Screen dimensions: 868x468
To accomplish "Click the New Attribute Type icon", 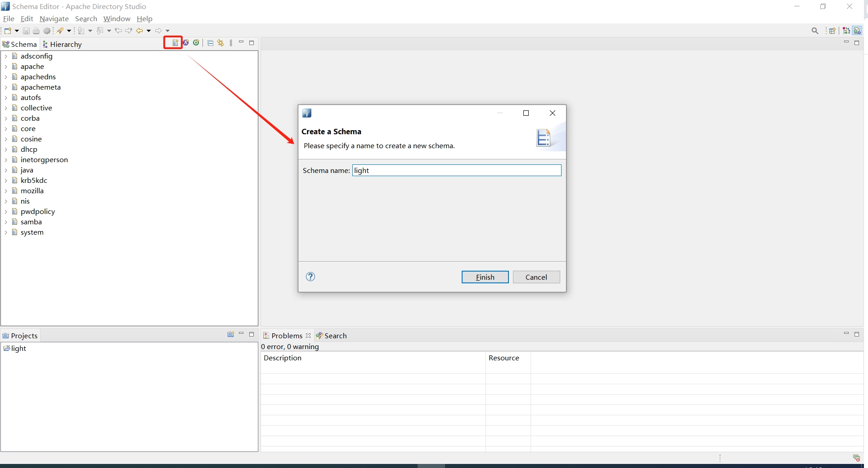I will point(186,43).
